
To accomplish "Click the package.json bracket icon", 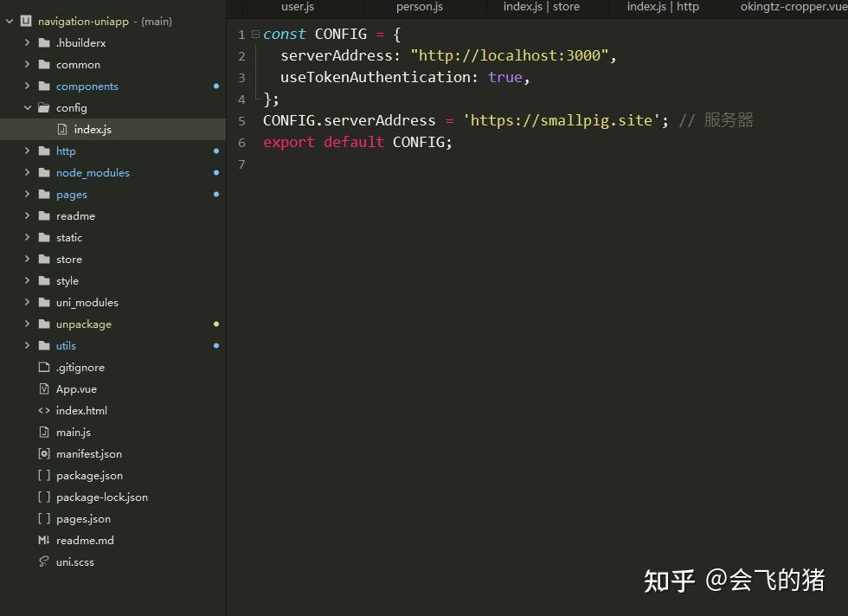I will (x=43, y=475).
